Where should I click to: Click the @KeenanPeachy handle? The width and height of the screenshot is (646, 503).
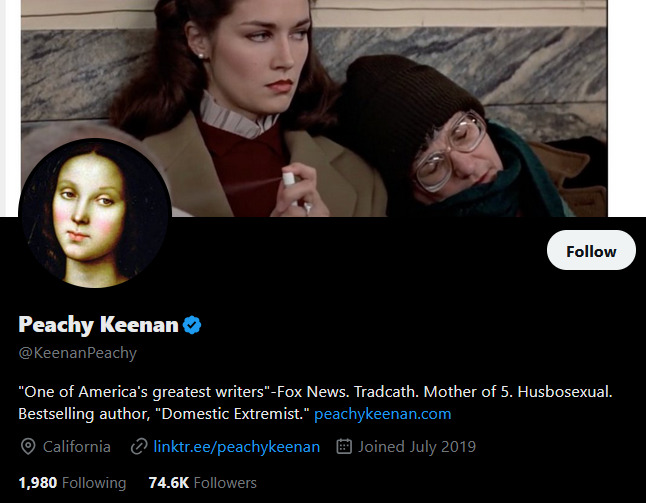click(78, 353)
